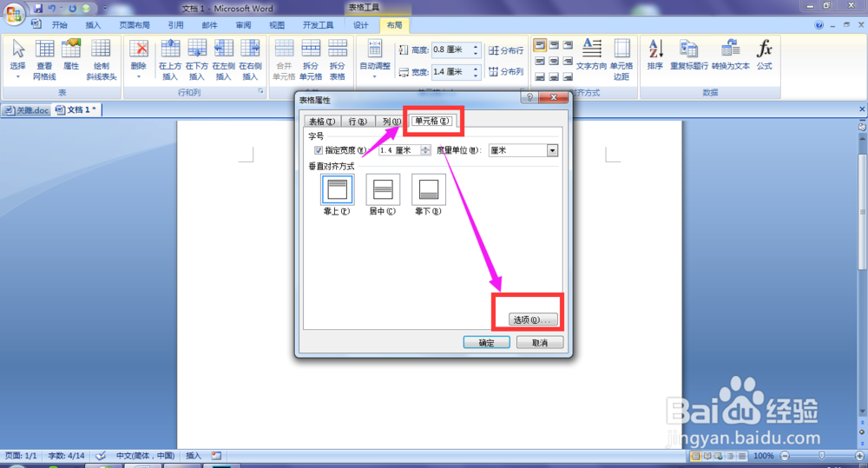Open 单元格边距 cell margins
The width and height of the screenshot is (868, 468).
621,60
